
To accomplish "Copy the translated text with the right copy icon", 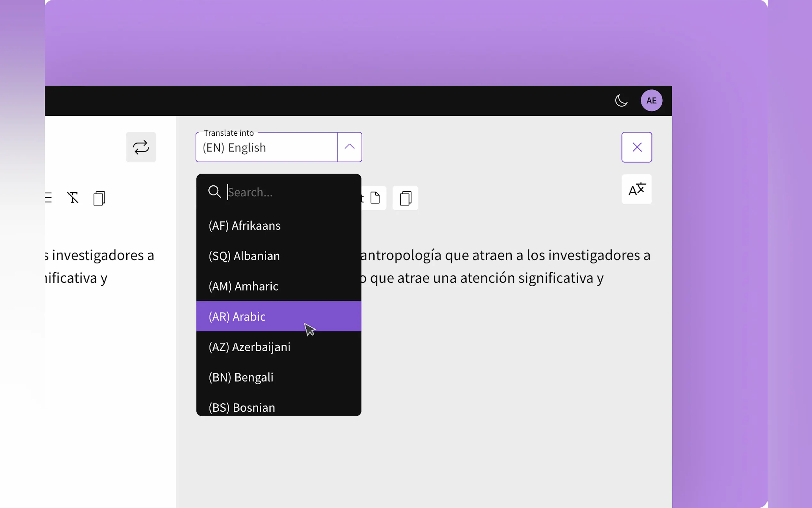I will point(405,198).
